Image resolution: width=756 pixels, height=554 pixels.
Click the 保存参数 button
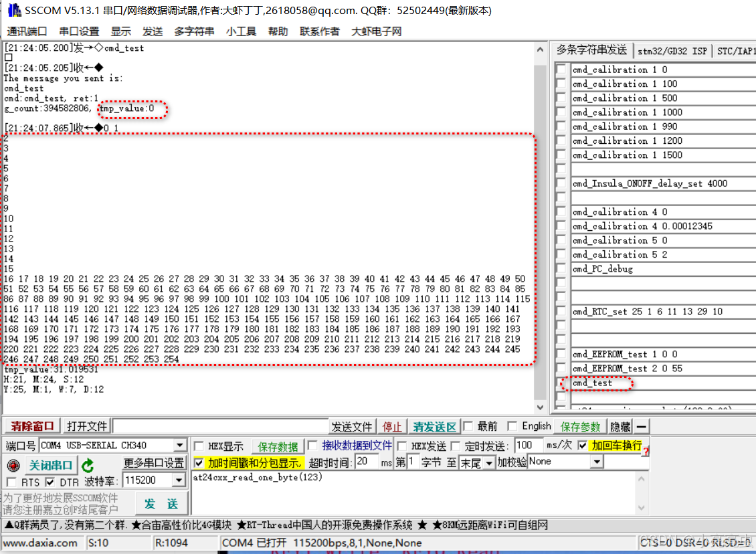point(580,427)
